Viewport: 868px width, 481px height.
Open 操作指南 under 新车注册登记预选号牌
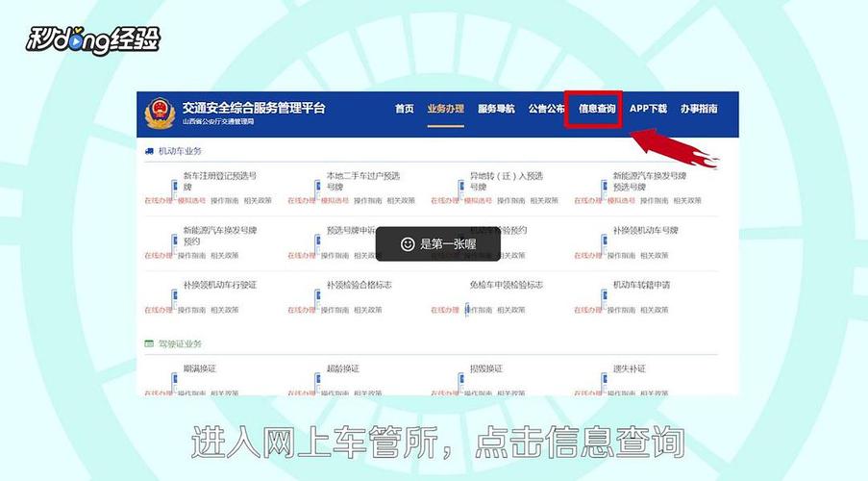[x=224, y=201]
